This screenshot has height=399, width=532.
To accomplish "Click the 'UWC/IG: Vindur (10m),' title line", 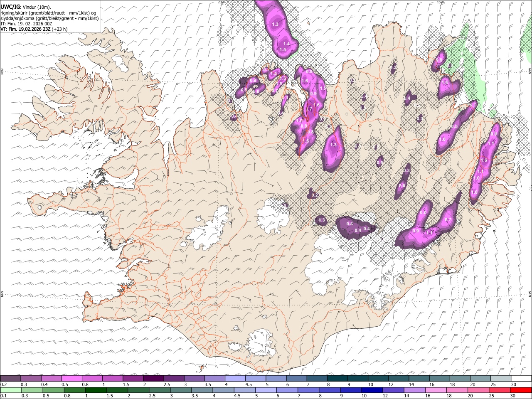I will click(26, 7).
